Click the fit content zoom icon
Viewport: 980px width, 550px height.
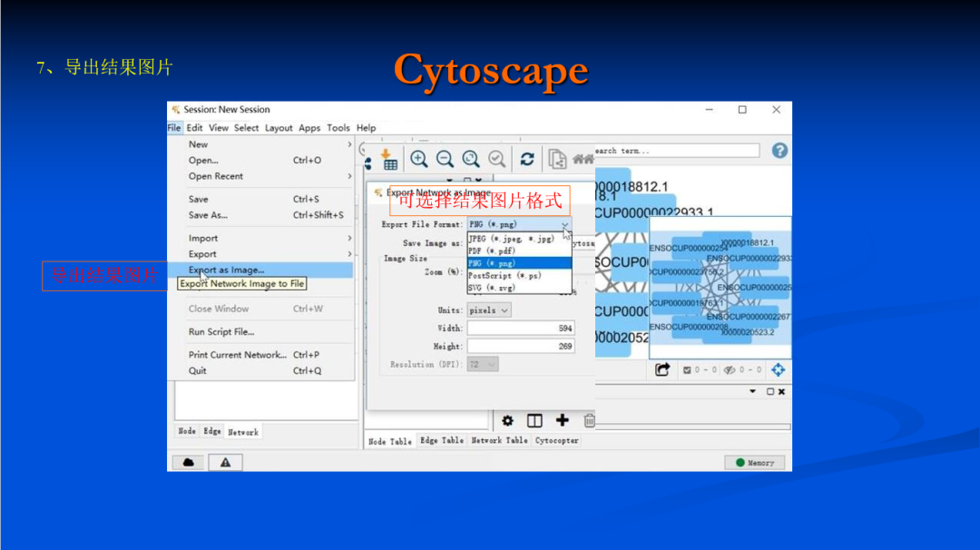point(471,159)
